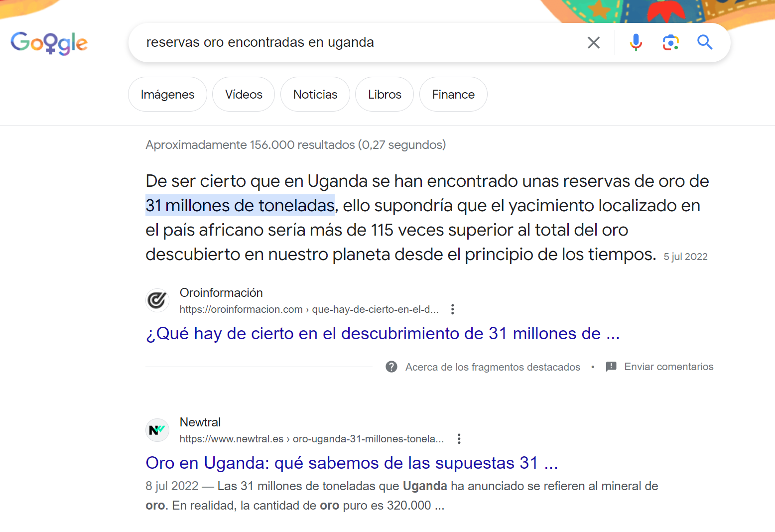Viewport: 775px width, 532px height.
Task: Click the magnifying glass search button
Action: pos(704,43)
